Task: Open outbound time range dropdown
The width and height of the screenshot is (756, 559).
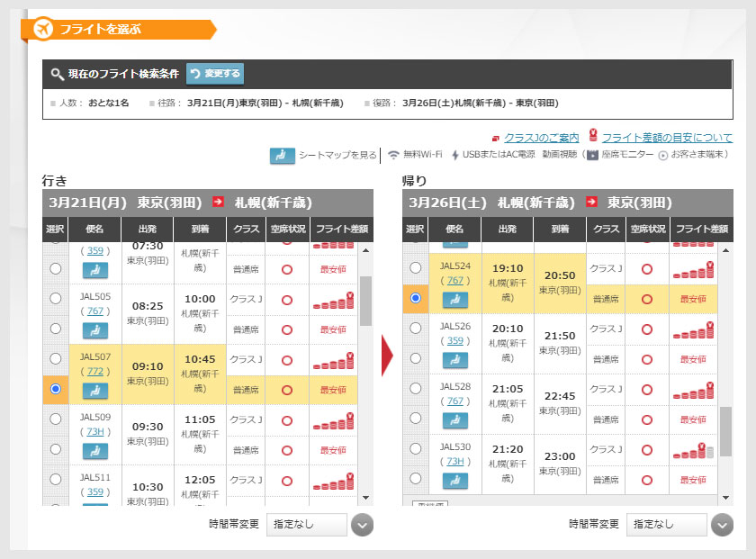Action: pyautogui.click(x=307, y=524)
